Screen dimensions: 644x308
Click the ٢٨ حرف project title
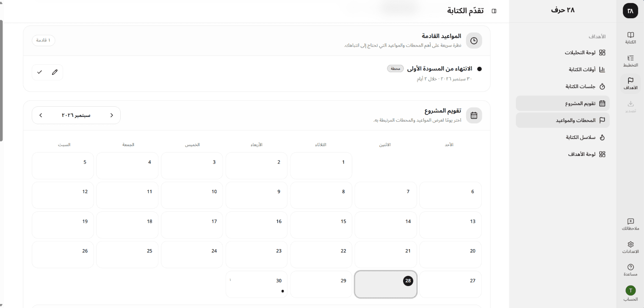click(563, 10)
